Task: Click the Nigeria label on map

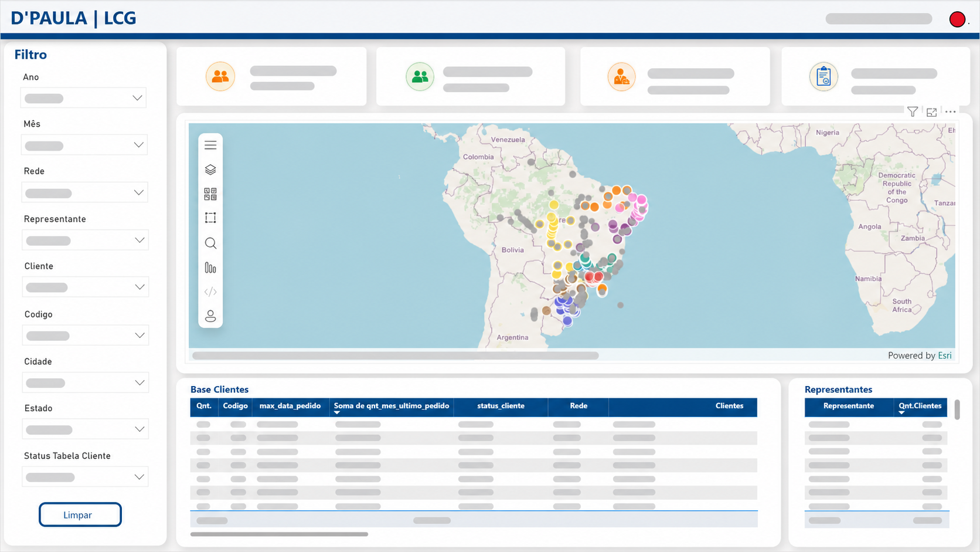Action: (x=828, y=133)
